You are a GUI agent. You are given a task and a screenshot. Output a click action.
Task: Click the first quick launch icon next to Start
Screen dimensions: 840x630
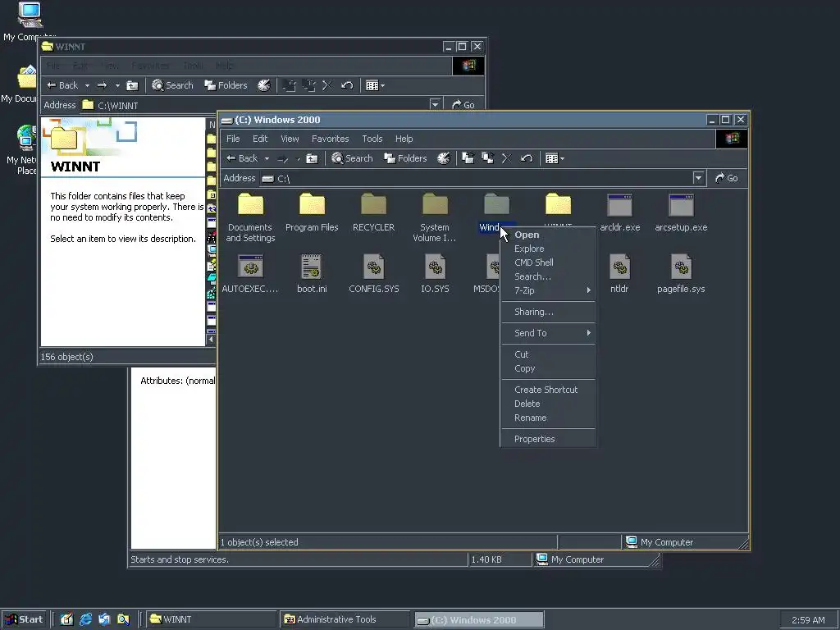(66, 619)
